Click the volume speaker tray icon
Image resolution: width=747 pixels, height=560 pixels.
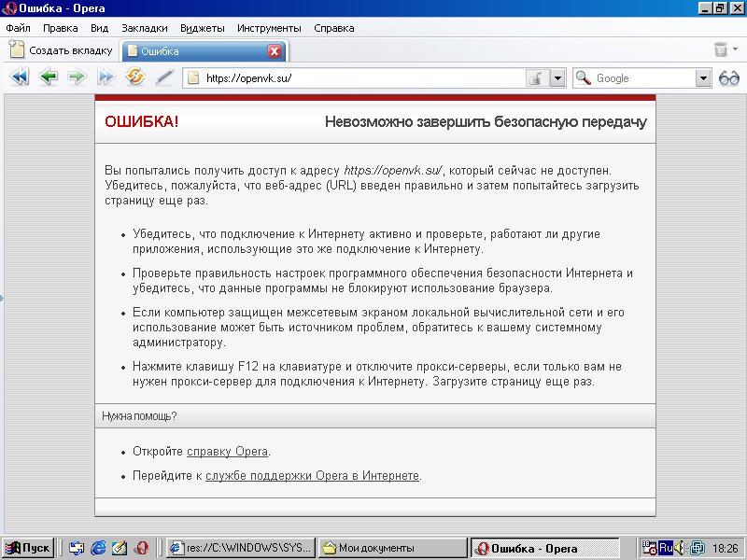point(680,548)
